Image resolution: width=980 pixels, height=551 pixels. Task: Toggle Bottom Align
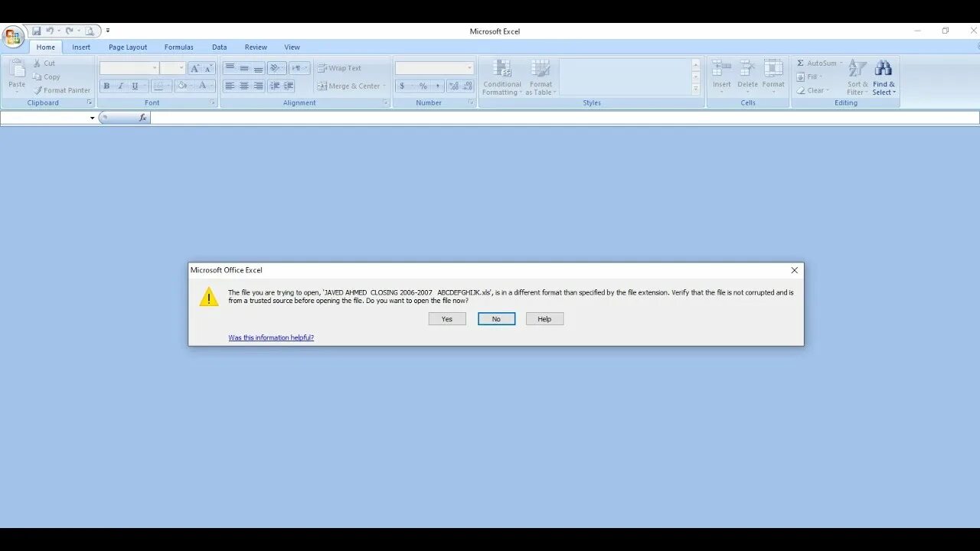[259, 68]
